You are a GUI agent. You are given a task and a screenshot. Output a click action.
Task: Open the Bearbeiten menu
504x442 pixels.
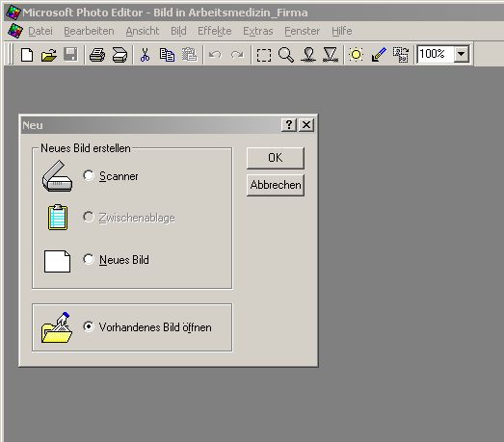tap(89, 31)
